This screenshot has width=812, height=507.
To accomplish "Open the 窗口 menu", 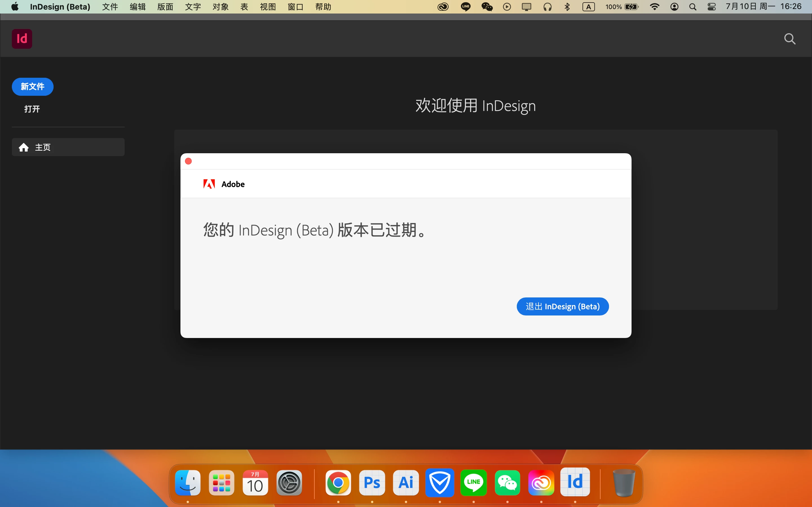I will point(295,7).
